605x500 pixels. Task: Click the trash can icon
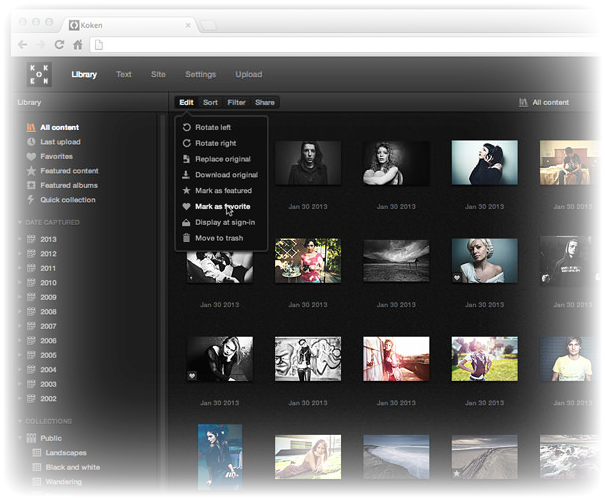(x=186, y=238)
